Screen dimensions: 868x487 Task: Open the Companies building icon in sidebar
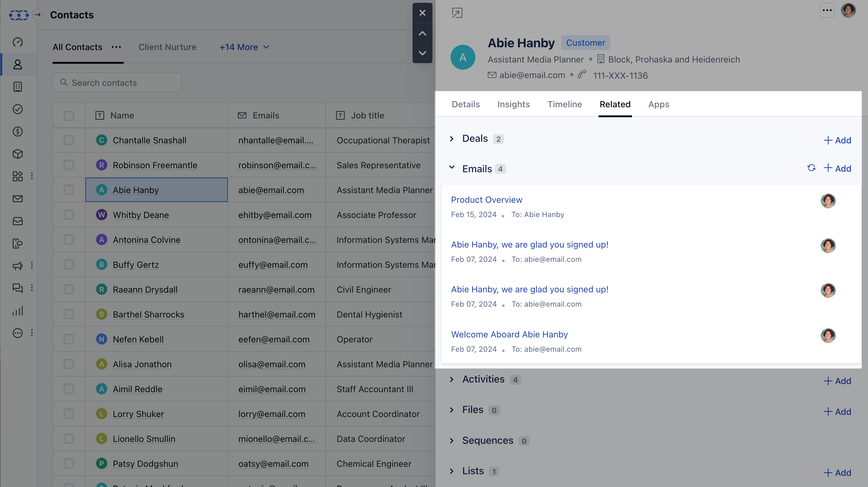[17, 87]
